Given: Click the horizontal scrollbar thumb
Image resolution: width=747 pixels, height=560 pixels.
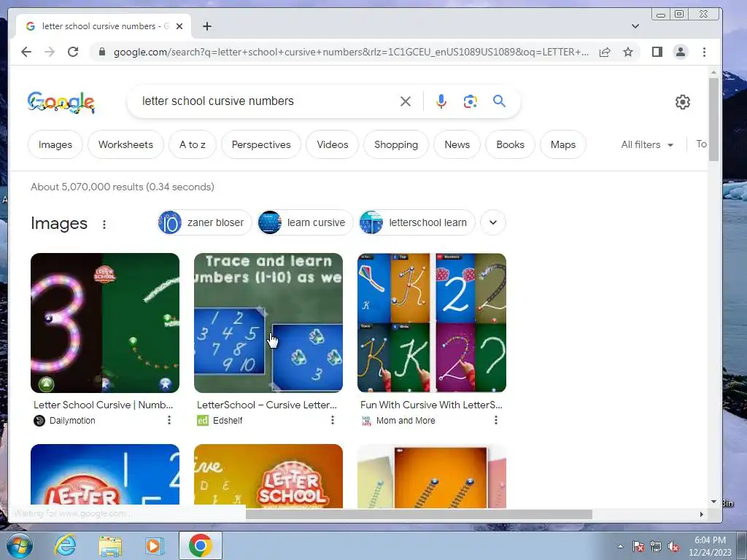Looking at the screenshot, I should coord(419,514).
